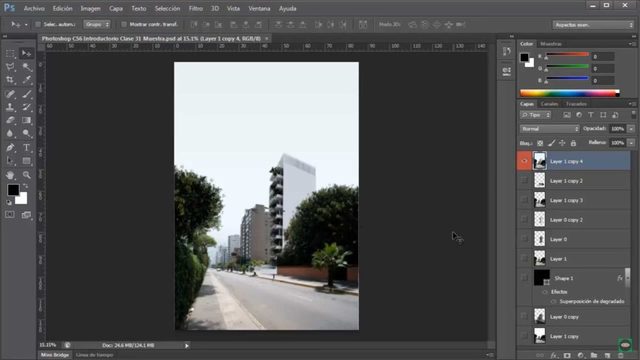
Task: Switch to the Trazados tab
Action: [576, 104]
